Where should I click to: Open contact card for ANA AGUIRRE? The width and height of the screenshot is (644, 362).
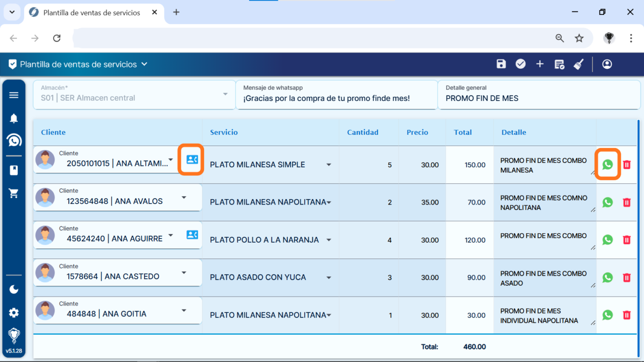(x=192, y=235)
